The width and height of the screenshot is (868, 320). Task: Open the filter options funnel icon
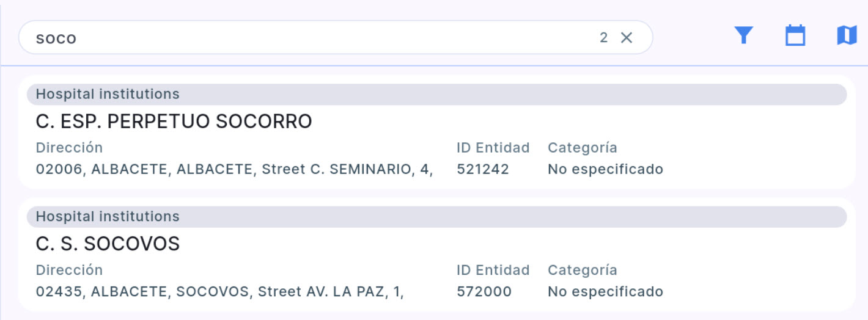pyautogui.click(x=743, y=36)
